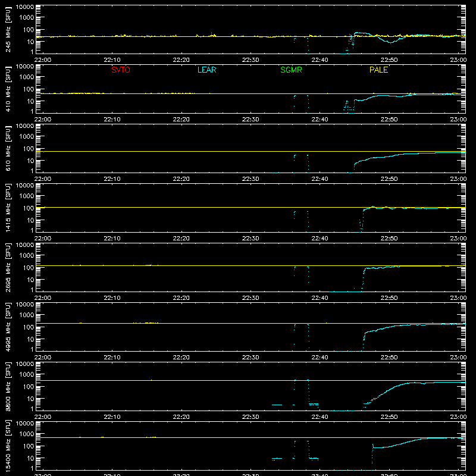The height and width of the screenshot is (476, 476).
Task: Select the 610 MHz [SFU] axis label
Action: click(x=8, y=148)
